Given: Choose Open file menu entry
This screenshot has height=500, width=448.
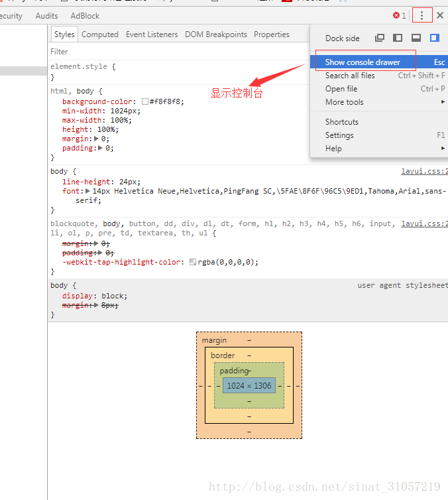Looking at the screenshot, I should point(379,89).
